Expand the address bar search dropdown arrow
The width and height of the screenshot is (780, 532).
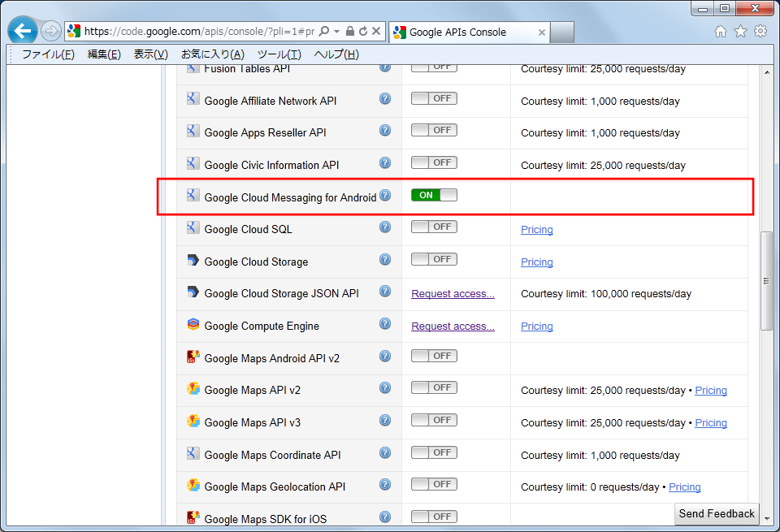coord(337,32)
